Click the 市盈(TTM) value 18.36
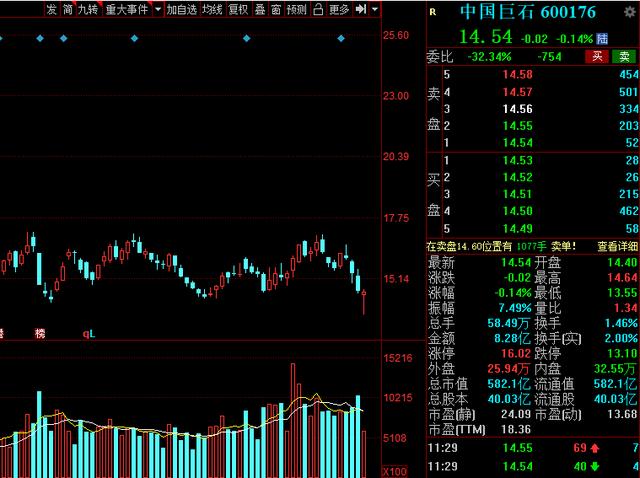640x478 pixels. pyautogui.click(x=516, y=429)
